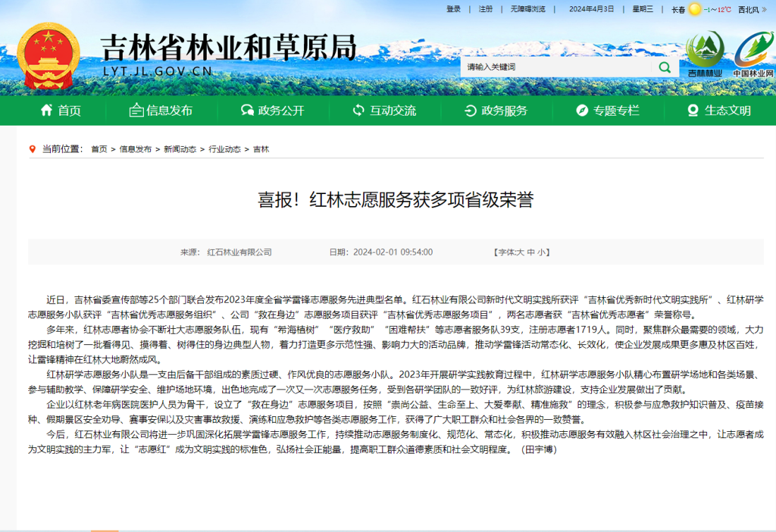Click the sunny weather icon
776x532 pixels.
pyautogui.click(x=695, y=9)
